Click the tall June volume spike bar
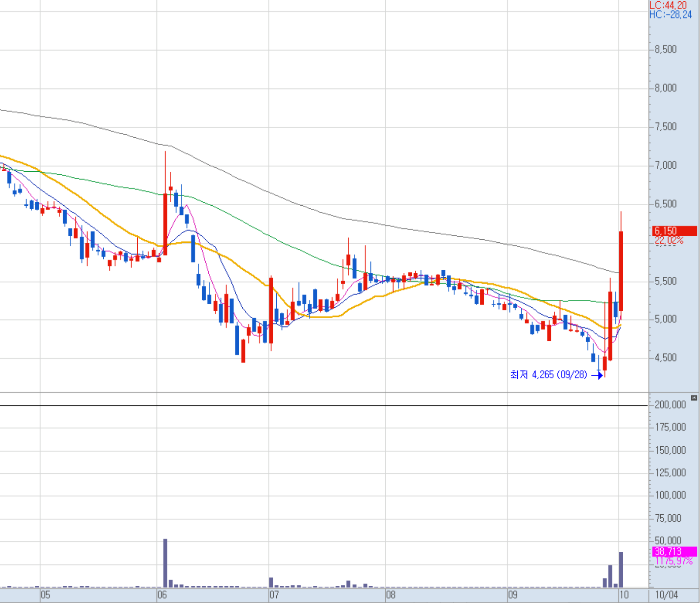Viewport: 700px width, 603px height. pyautogui.click(x=166, y=563)
